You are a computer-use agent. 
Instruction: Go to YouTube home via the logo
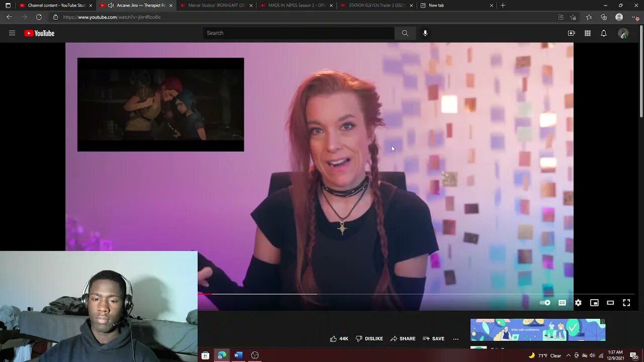click(x=39, y=33)
